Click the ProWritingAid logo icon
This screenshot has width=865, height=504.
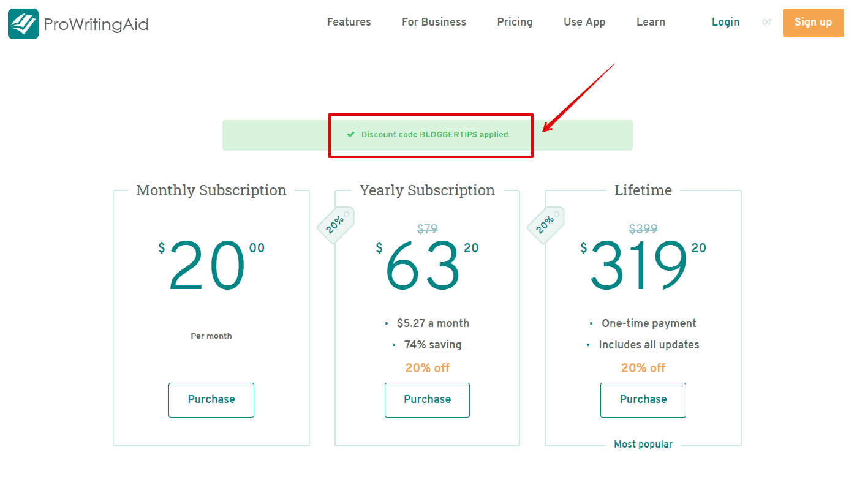23,24
